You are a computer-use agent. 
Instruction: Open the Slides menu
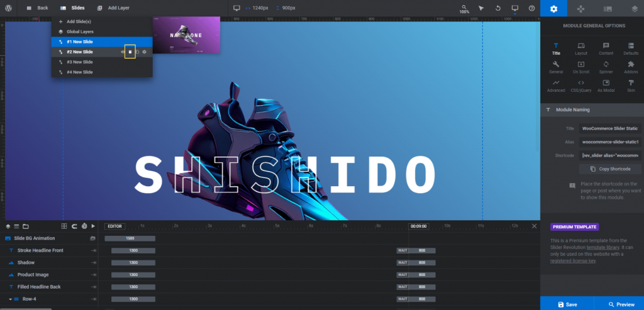(72, 8)
